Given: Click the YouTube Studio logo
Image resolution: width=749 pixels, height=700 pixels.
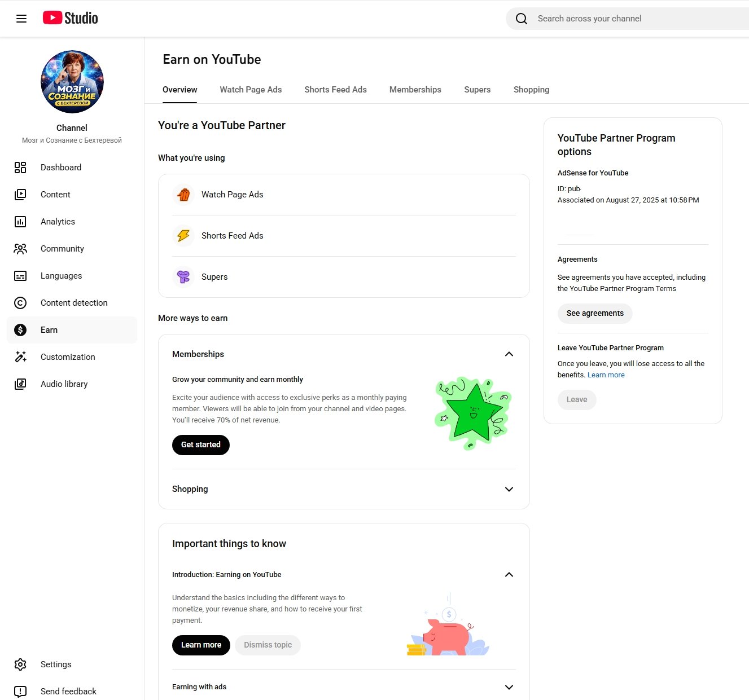Looking at the screenshot, I should click(71, 18).
